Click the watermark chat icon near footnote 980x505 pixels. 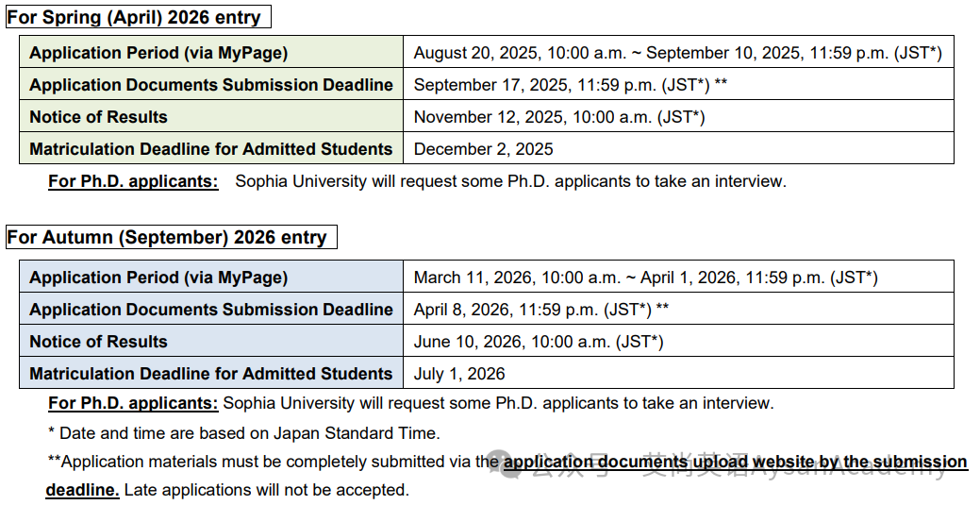[x=505, y=463]
